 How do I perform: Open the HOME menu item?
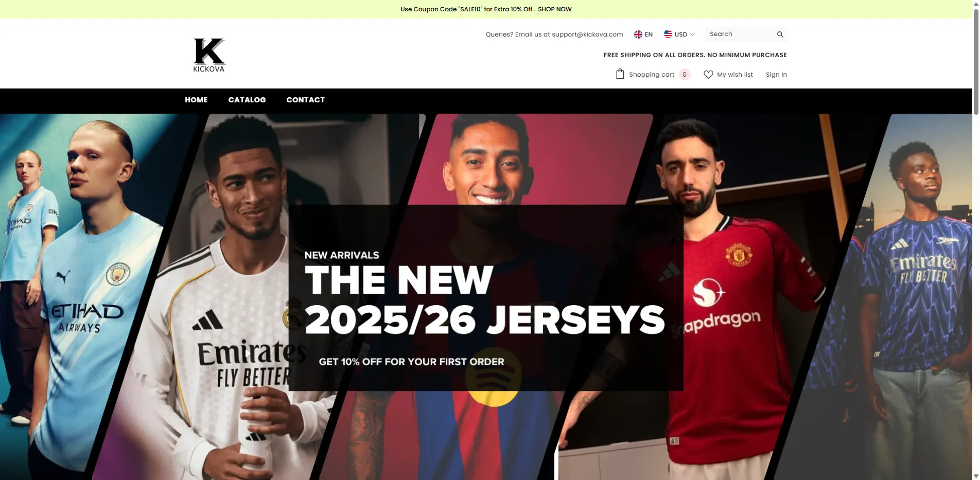click(196, 100)
